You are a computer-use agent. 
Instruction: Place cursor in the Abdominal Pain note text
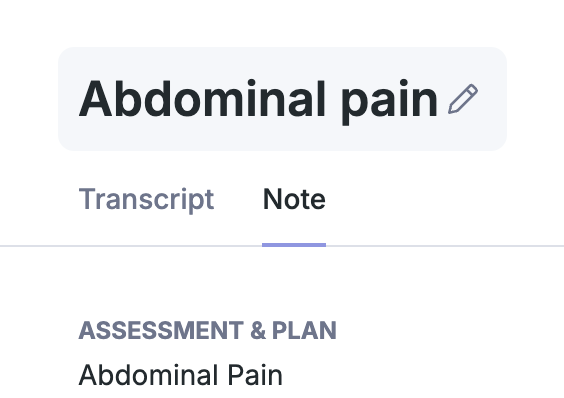(x=181, y=375)
